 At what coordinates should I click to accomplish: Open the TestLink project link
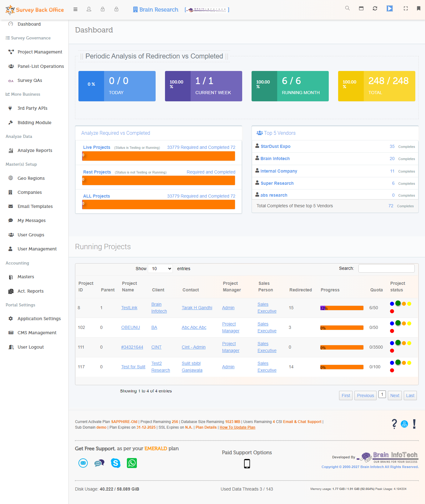pos(129,308)
